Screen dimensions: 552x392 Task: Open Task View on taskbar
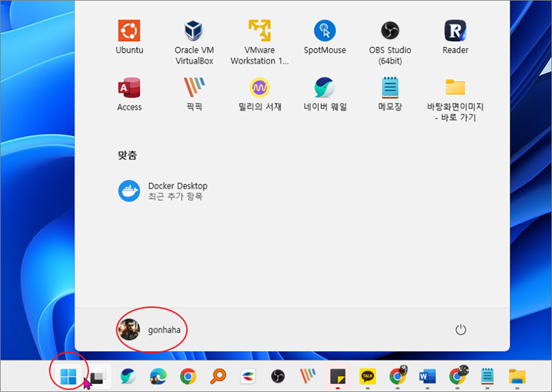tap(98, 377)
